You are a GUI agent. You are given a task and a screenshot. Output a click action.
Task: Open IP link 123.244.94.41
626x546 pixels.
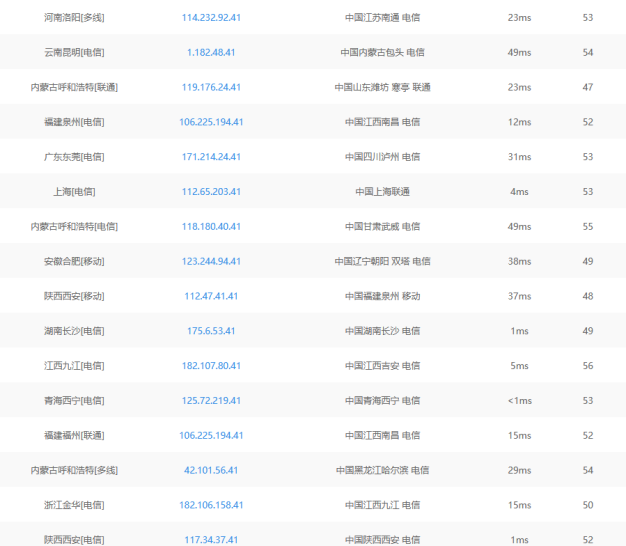[x=211, y=261]
